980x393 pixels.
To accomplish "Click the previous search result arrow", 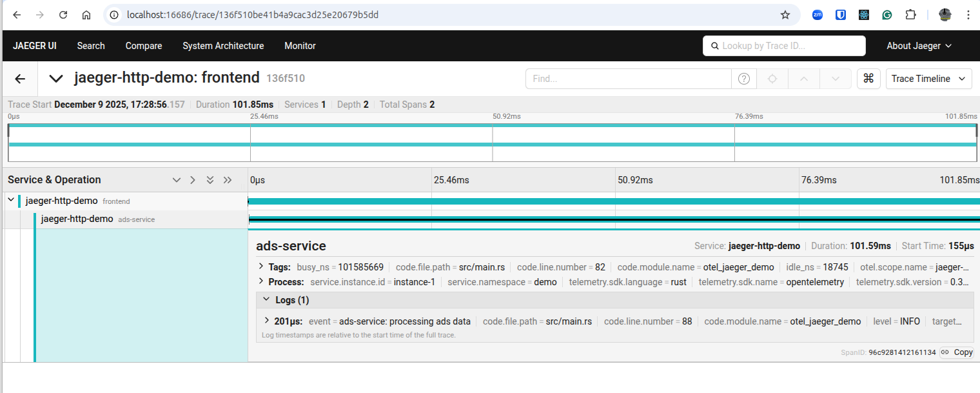I will point(803,79).
